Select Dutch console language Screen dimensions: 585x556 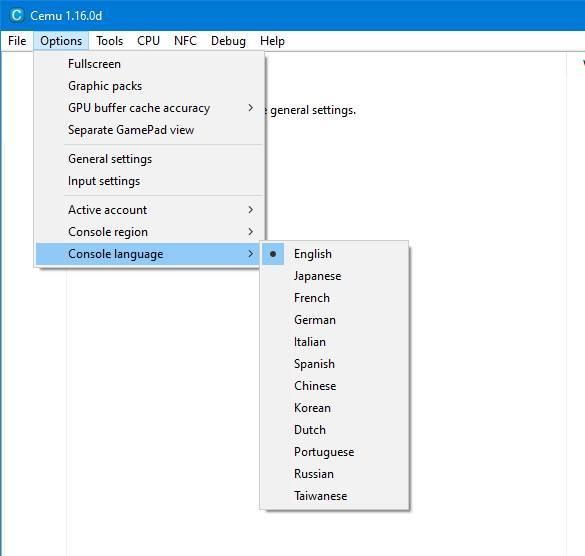(335, 430)
